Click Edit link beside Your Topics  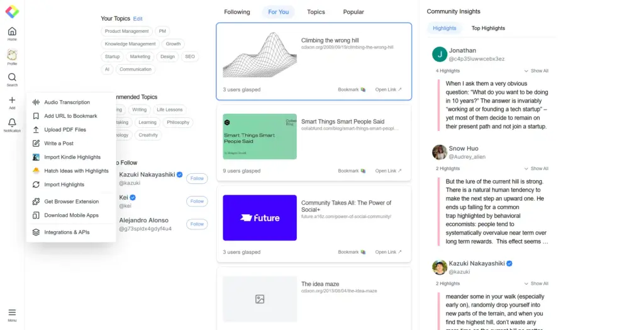point(138,19)
